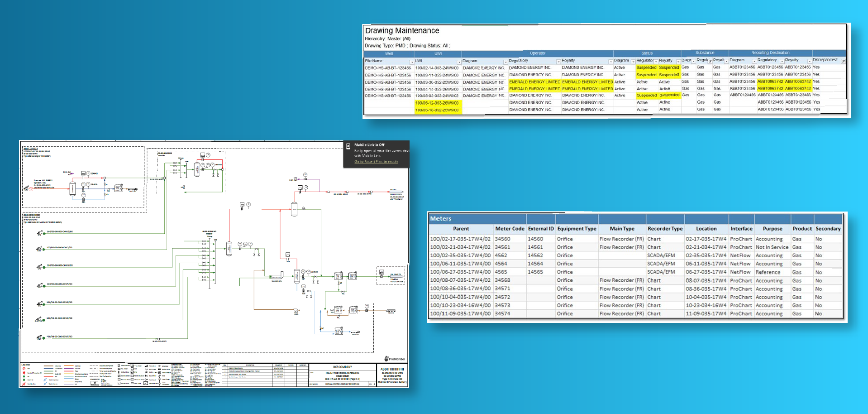Select highlighted UWI 100/05-16-052-25W5/00
The image size is (868, 414).
coord(438,110)
